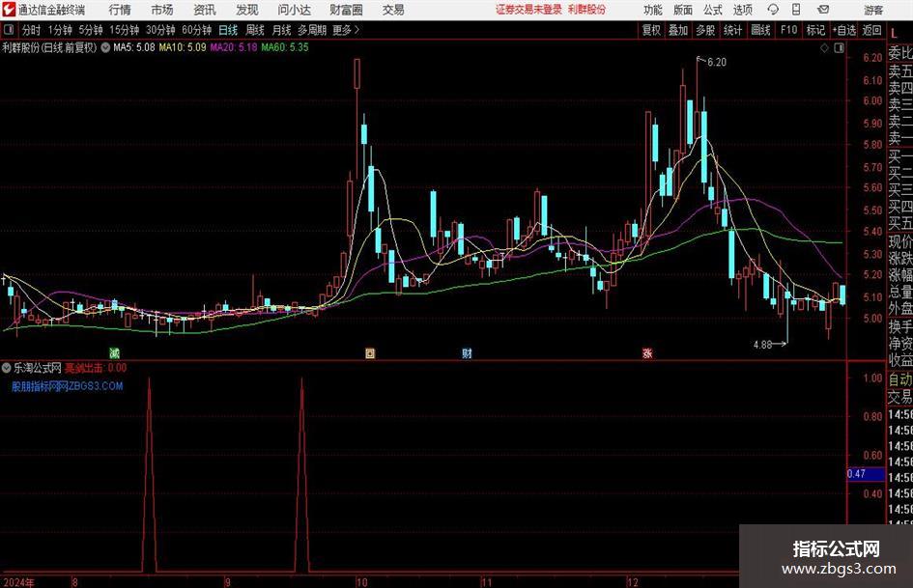Image resolution: width=913 pixels, height=588 pixels.
Task: Click the diamond icon above the price axis
Action: point(824,48)
